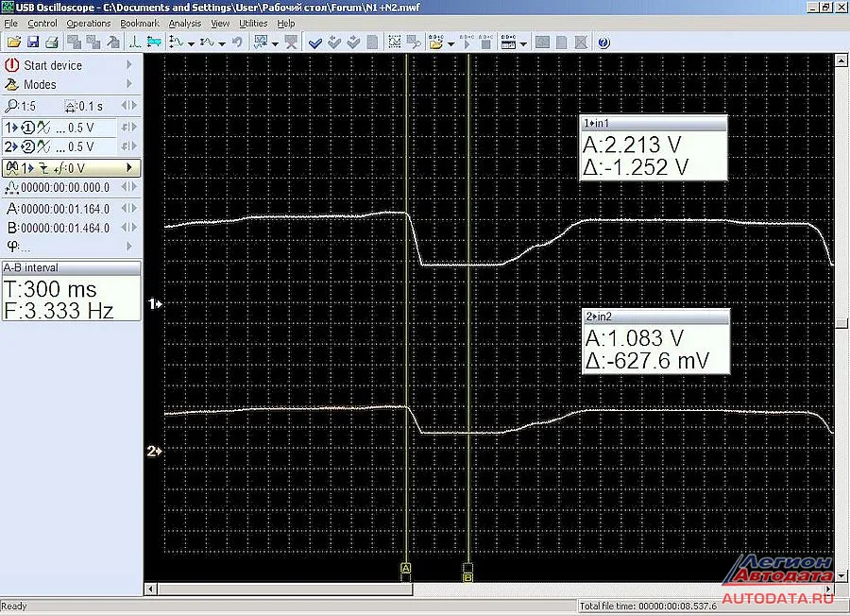Click the A-B-C panel window icon
The height and width of the screenshot is (616, 850).
(508, 42)
